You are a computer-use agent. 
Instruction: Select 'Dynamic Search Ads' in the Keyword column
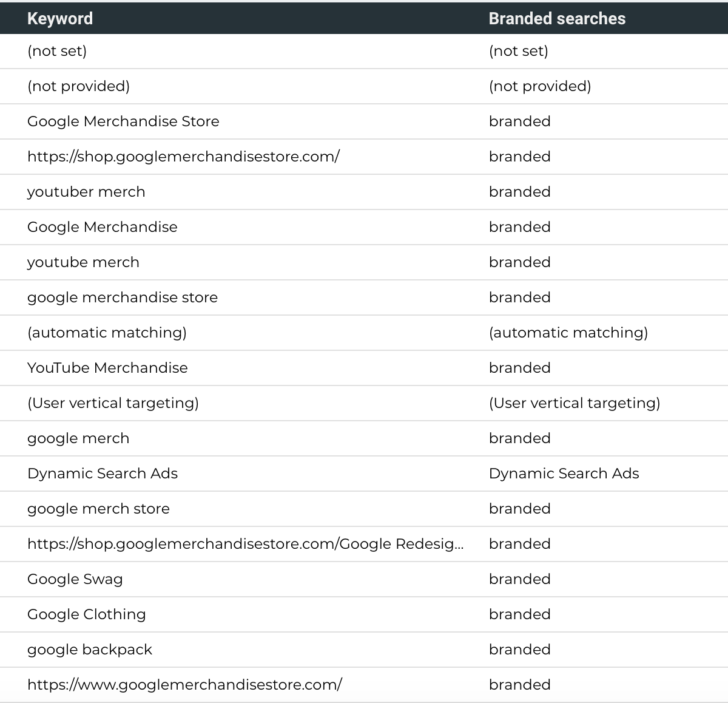pos(103,474)
